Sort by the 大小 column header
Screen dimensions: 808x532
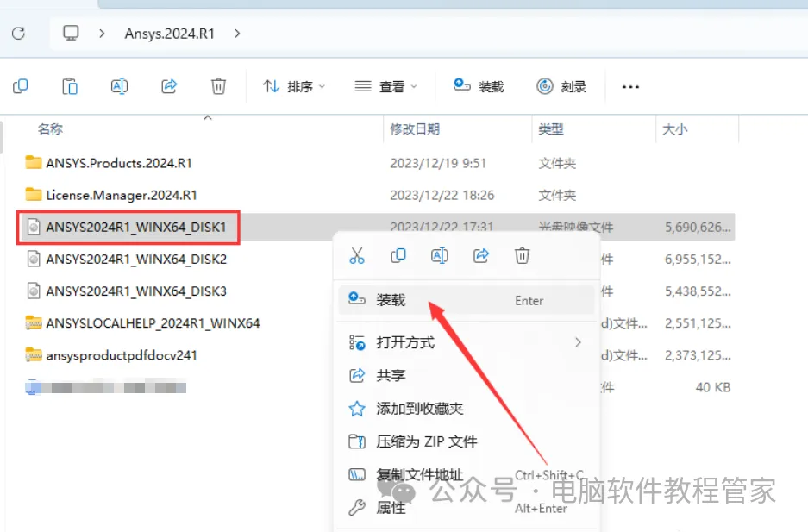tap(674, 128)
